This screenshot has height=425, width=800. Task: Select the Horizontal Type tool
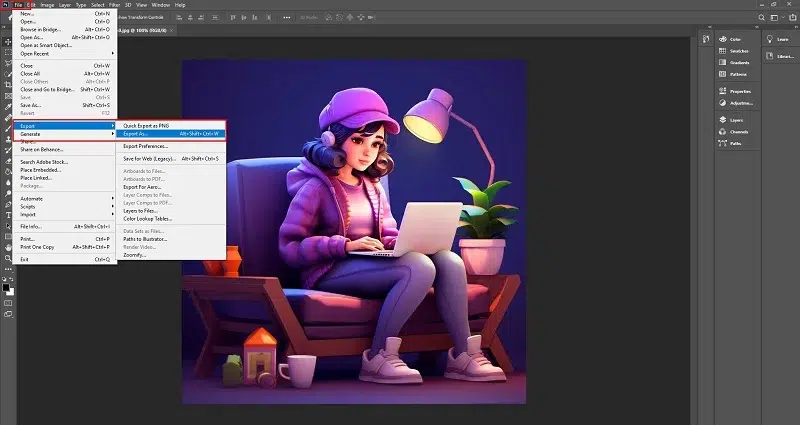pos(8,215)
